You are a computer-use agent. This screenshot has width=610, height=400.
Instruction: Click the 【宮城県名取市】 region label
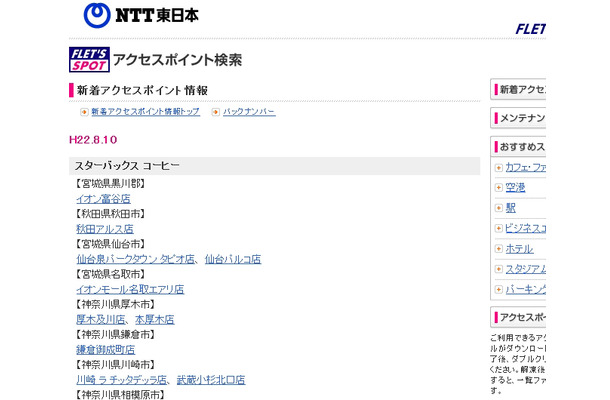coord(110,274)
